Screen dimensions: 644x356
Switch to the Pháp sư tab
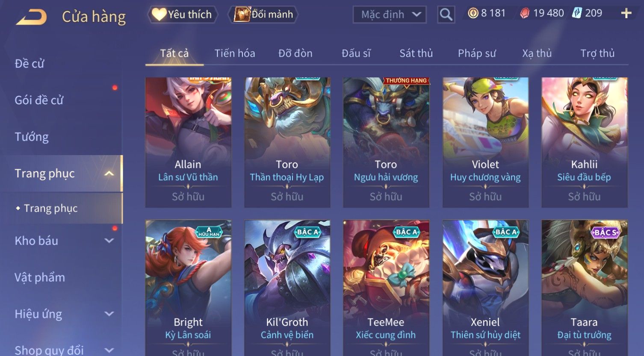tap(477, 53)
